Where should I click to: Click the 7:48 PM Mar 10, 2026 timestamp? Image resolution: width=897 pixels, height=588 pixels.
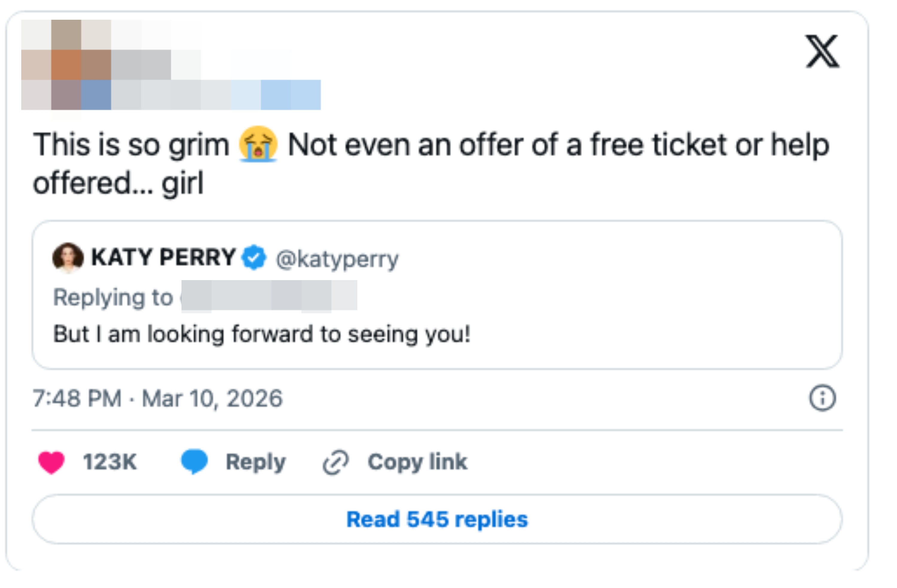point(158,398)
